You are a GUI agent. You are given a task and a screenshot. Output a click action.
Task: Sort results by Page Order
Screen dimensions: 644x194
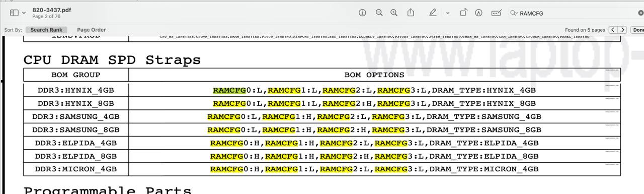92,30
